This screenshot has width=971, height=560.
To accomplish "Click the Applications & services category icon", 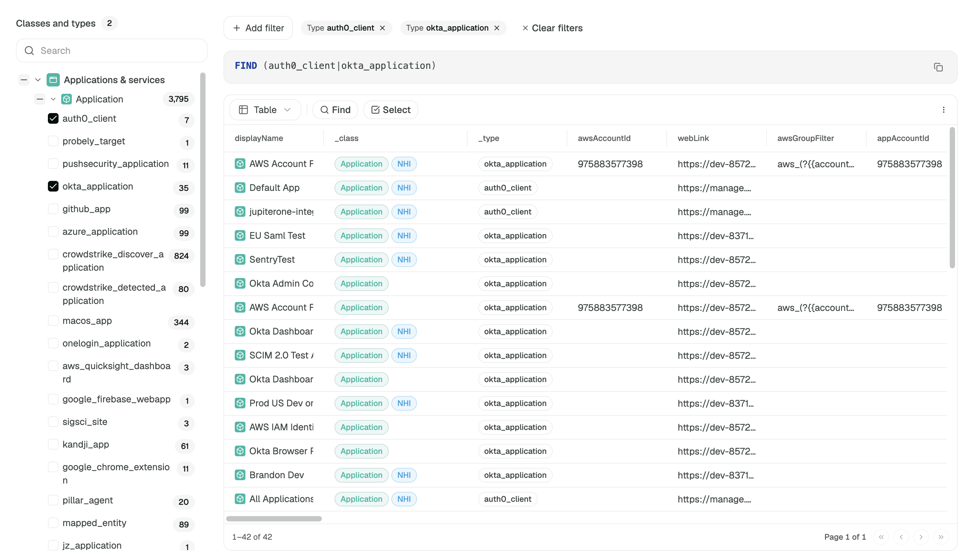I will [53, 80].
